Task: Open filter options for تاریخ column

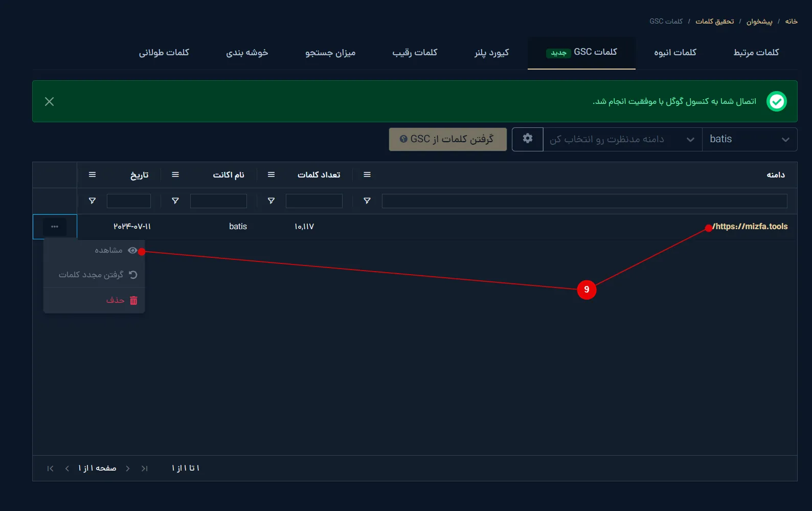Action: 92,201
